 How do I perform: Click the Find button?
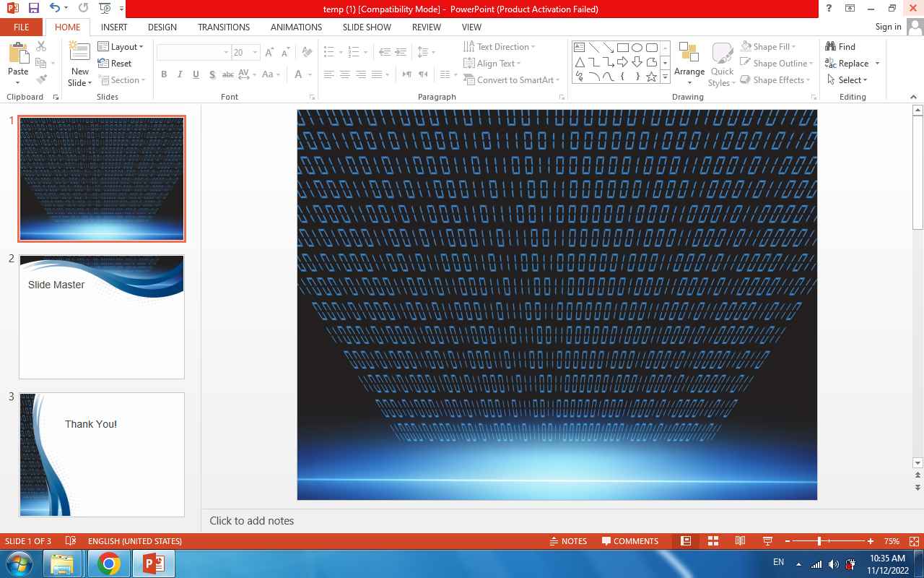tap(841, 47)
